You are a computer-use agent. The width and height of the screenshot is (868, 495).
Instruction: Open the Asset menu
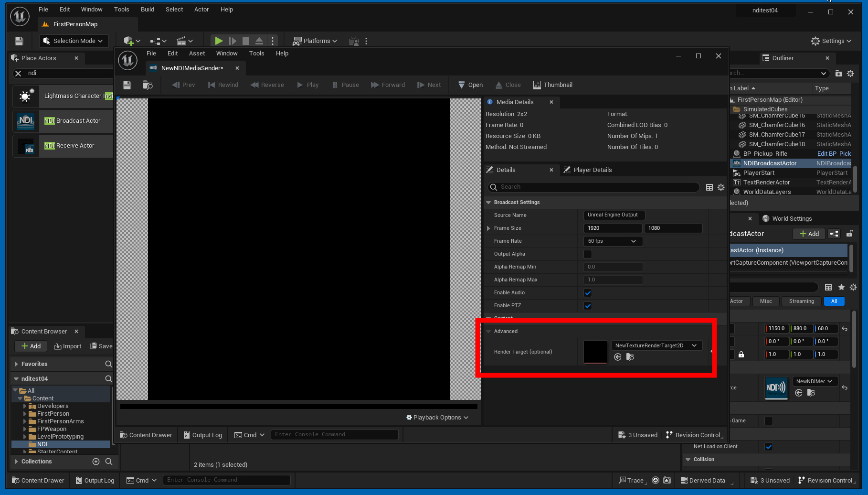197,54
